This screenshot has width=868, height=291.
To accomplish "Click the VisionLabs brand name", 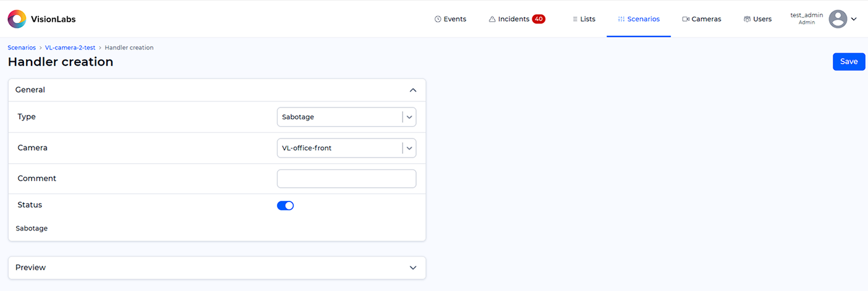I will pyautogui.click(x=53, y=20).
